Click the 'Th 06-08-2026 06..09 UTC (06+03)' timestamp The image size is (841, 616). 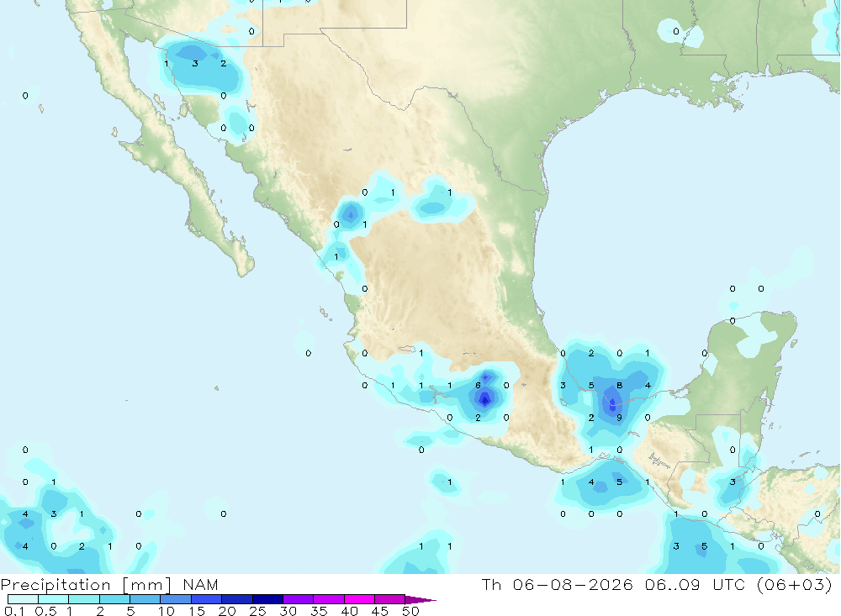(657, 585)
